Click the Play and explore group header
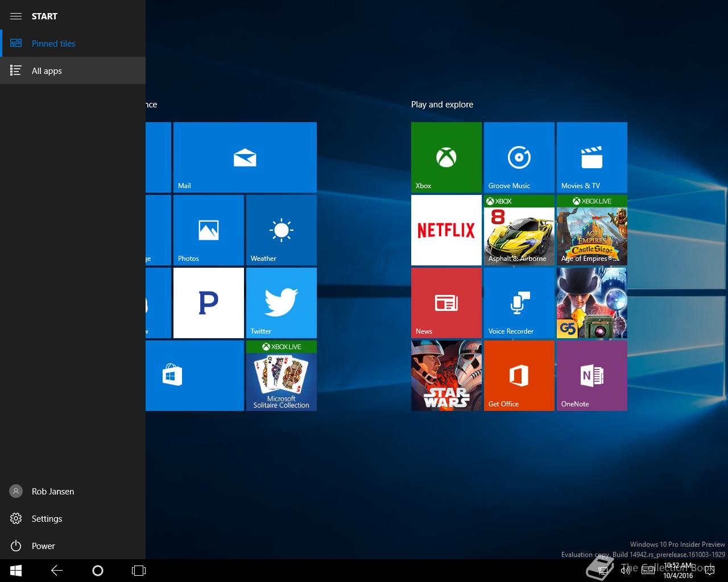728x582 pixels. [442, 105]
